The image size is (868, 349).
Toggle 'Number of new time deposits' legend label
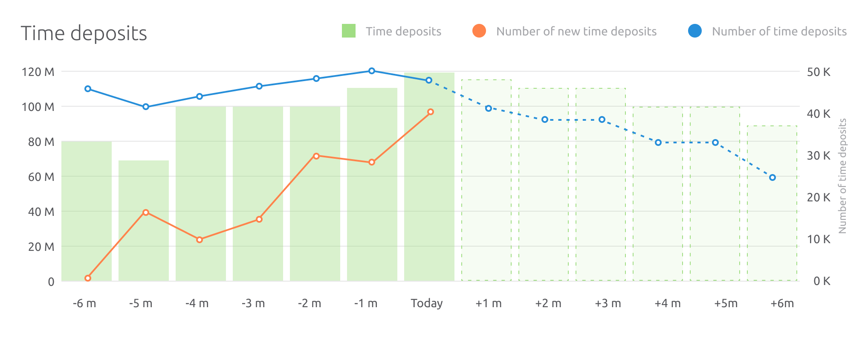(x=576, y=32)
